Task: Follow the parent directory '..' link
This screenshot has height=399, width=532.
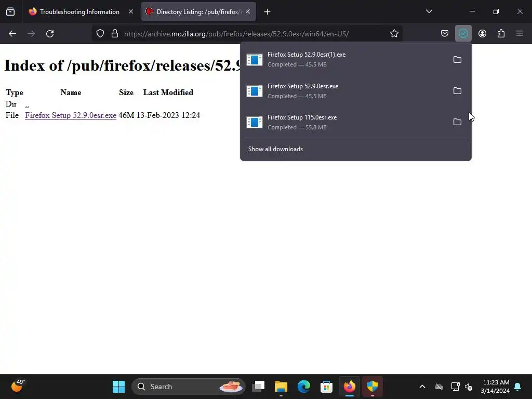Action: (27, 104)
